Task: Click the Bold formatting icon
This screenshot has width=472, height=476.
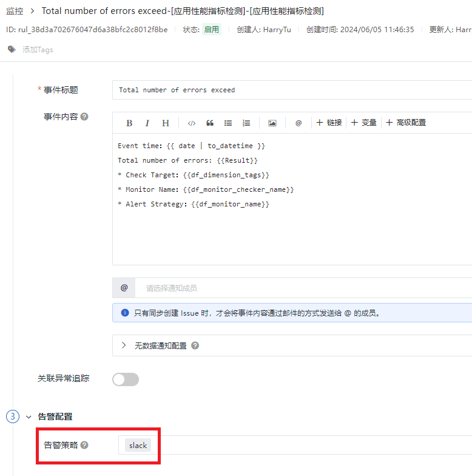Action: coord(129,123)
